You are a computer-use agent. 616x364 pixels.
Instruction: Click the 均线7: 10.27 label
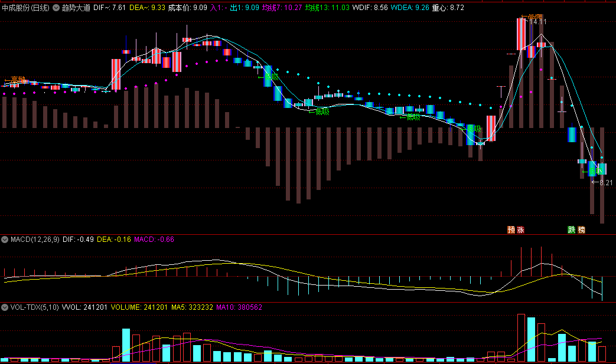(x=282, y=8)
